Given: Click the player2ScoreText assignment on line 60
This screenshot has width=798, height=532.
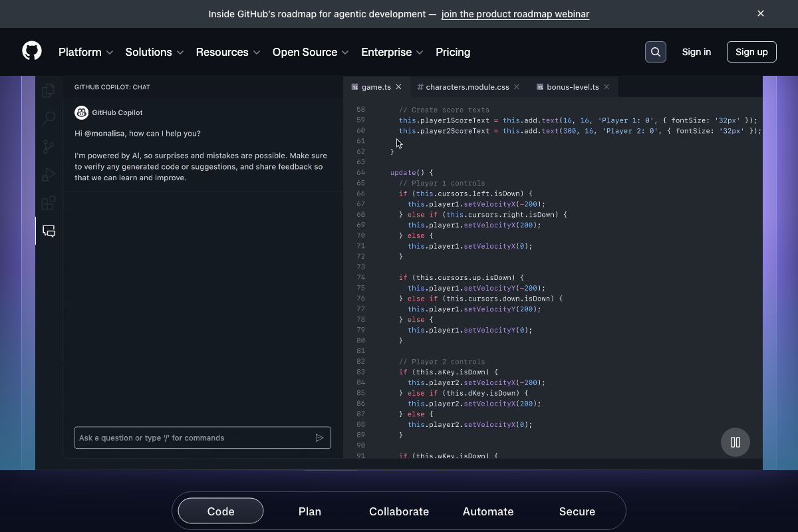Looking at the screenshot, I should pyautogui.click(x=580, y=131).
